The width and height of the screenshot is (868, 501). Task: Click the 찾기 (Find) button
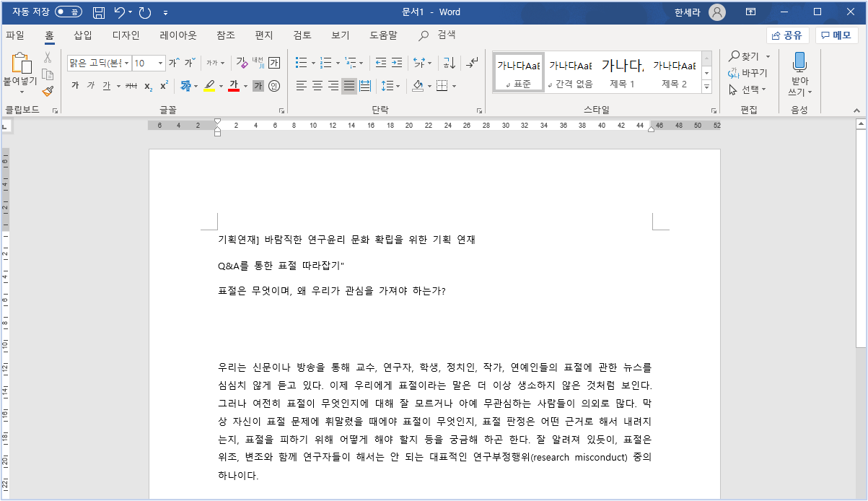click(749, 56)
